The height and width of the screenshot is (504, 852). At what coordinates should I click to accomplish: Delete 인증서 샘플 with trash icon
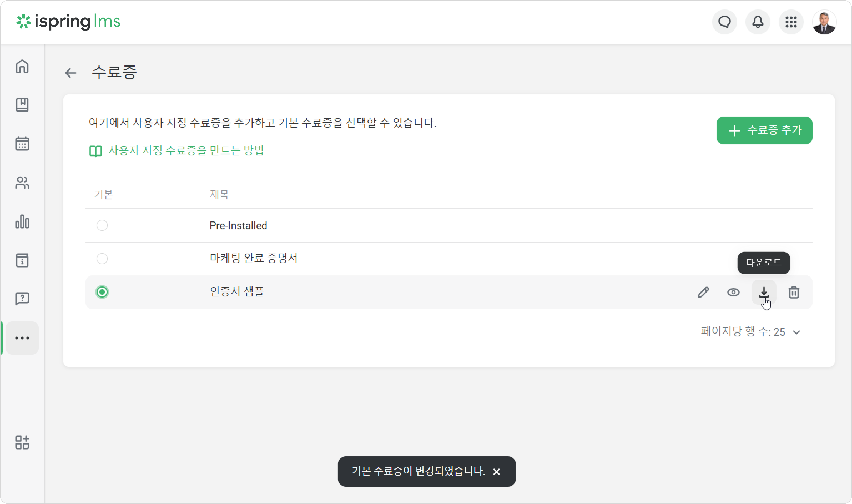pos(794,292)
